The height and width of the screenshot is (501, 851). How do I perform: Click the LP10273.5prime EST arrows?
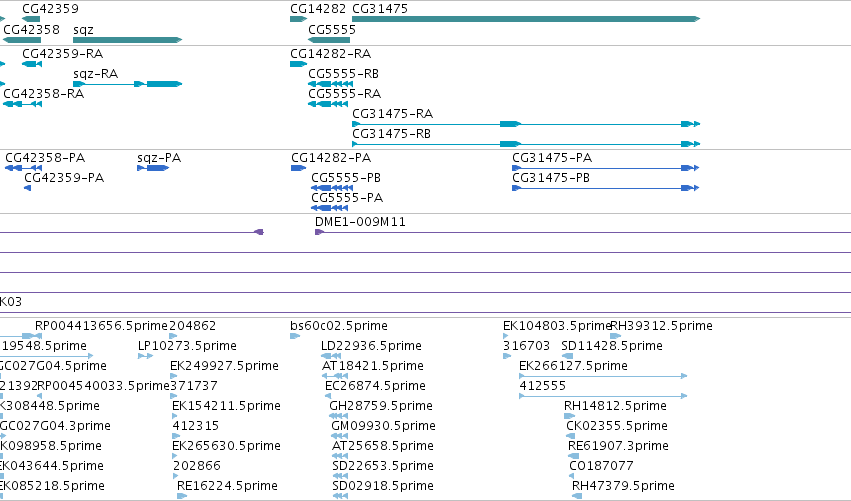click(x=145, y=356)
